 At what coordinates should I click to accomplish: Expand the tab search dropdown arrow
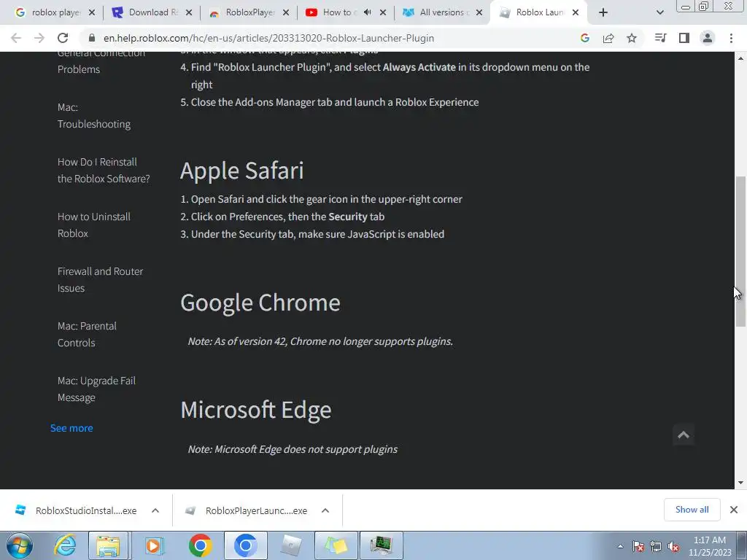659,12
